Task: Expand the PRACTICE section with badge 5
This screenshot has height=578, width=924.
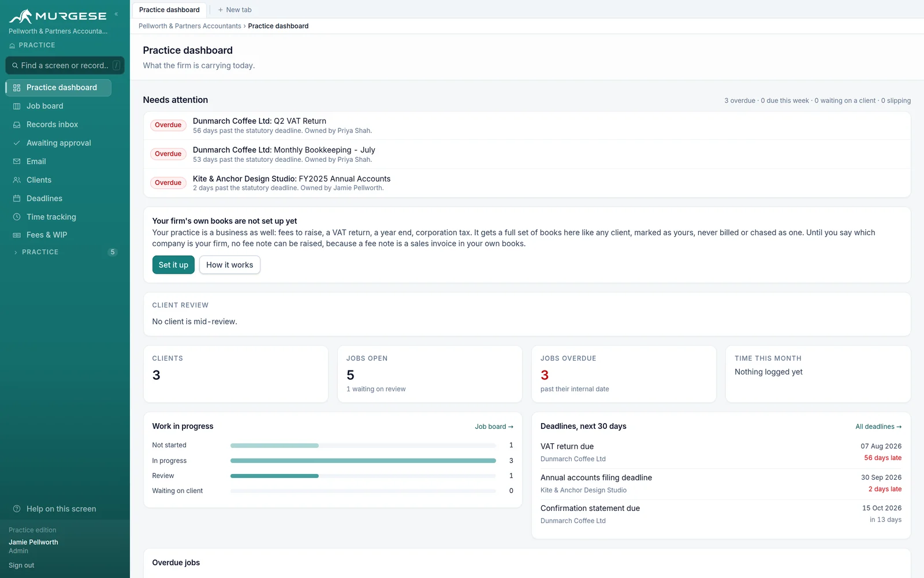Action: tap(65, 252)
